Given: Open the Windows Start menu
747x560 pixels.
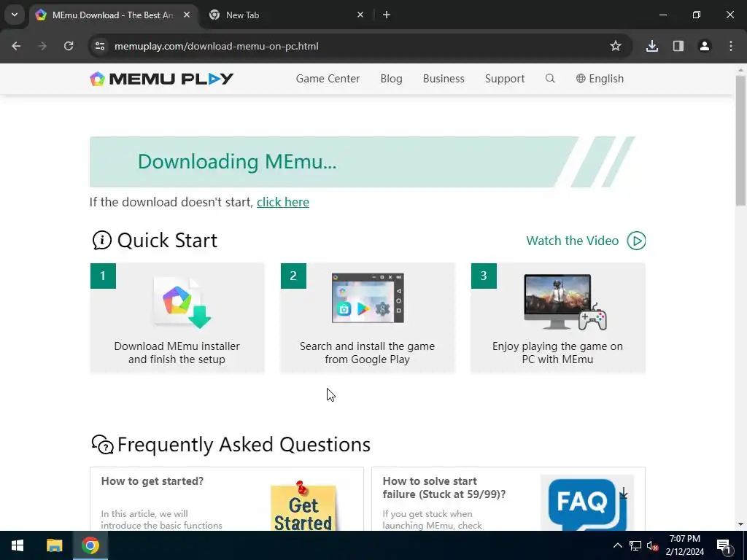Looking at the screenshot, I should (18, 545).
